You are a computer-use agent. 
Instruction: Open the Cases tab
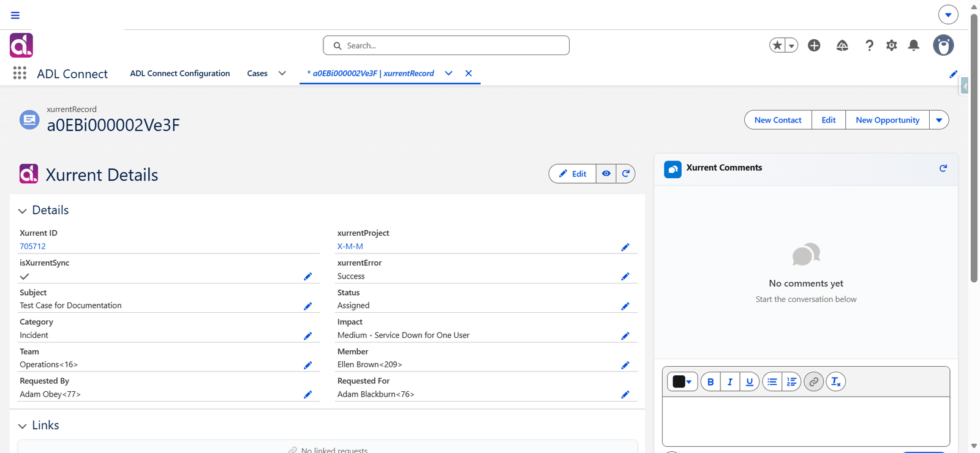point(257,73)
